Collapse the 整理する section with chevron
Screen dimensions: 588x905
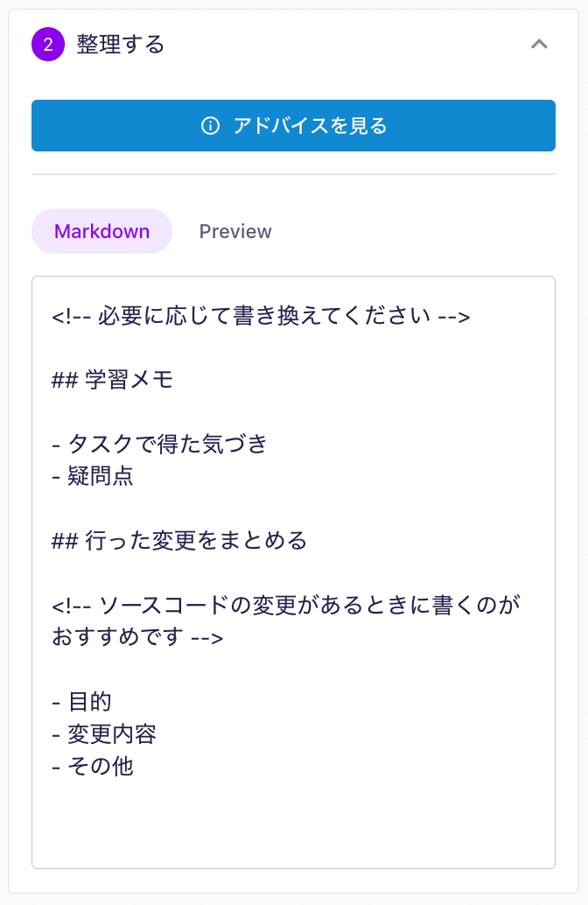[x=539, y=45]
